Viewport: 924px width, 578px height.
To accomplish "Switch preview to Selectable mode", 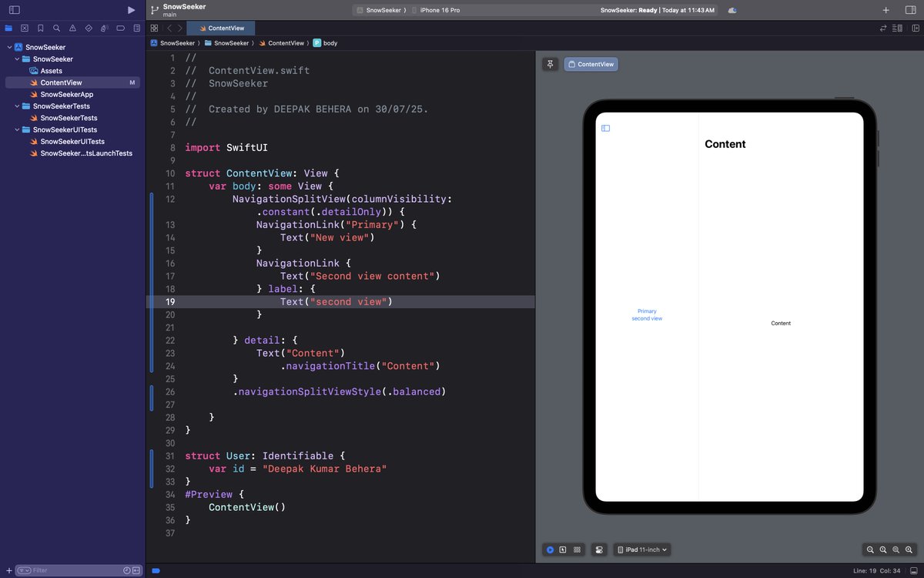I will [563, 549].
